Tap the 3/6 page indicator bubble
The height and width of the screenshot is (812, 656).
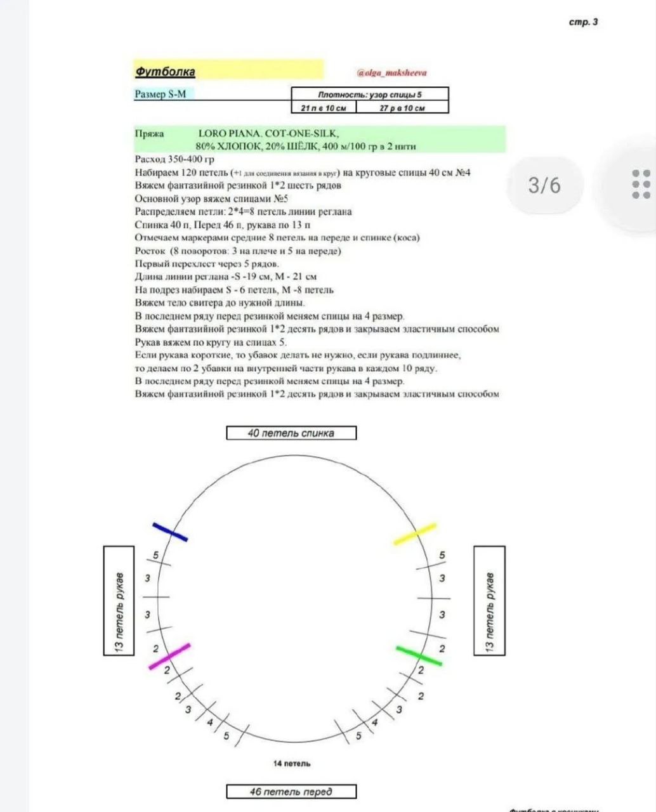(x=544, y=185)
